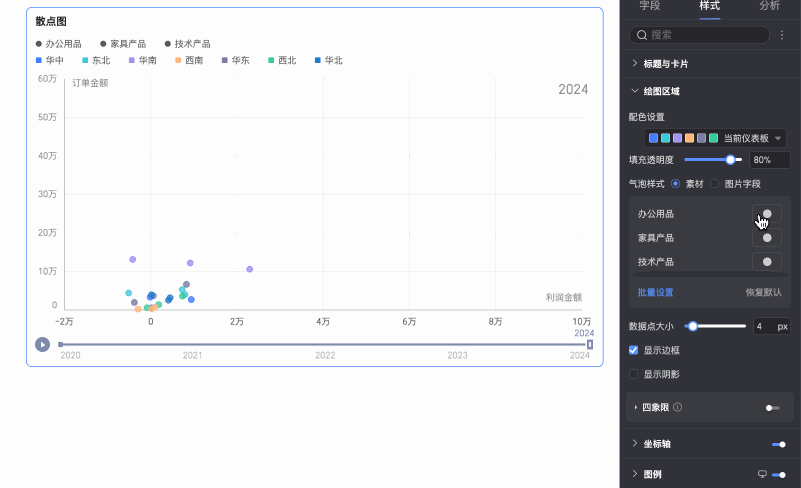Click the 搜索 search box
801x488 pixels.
(x=699, y=35)
